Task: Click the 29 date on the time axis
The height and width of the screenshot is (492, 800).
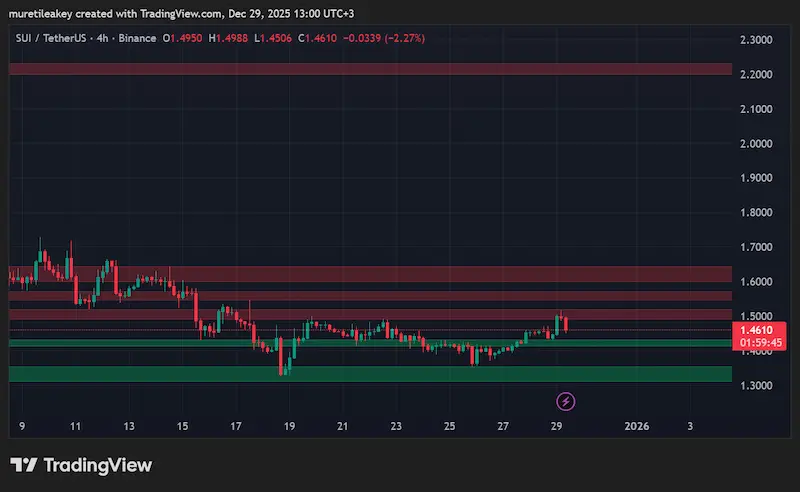Action: click(557, 426)
